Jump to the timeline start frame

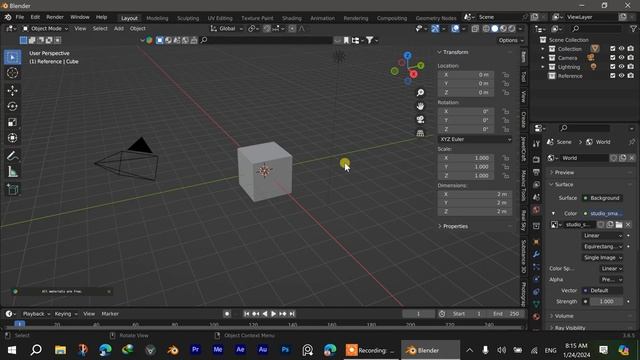(247, 314)
